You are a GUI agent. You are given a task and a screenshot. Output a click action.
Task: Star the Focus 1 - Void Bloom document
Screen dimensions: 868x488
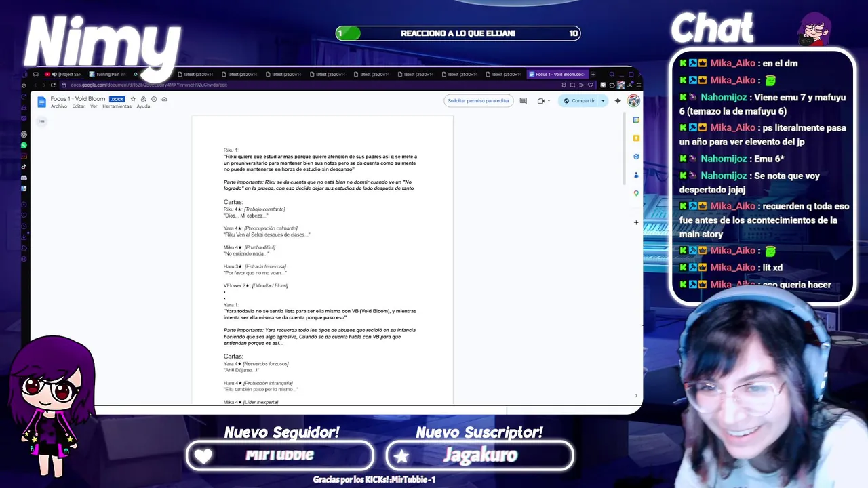coord(133,99)
